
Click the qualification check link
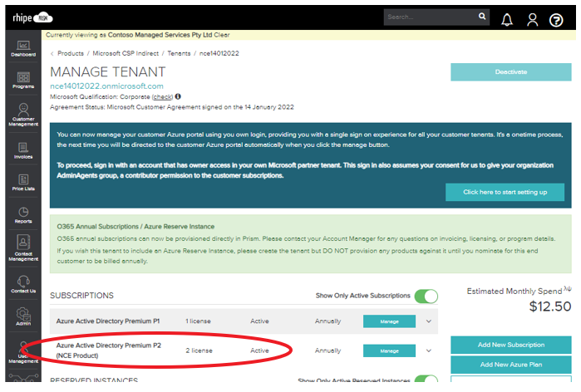tap(162, 97)
